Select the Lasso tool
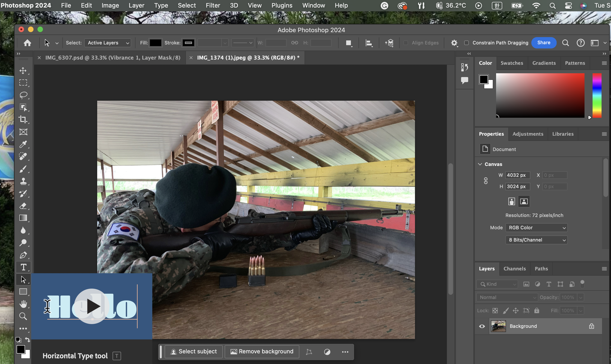Image resolution: width=611 pixels, height=364 pixels. pyautogui.click(x=23, y=95)
